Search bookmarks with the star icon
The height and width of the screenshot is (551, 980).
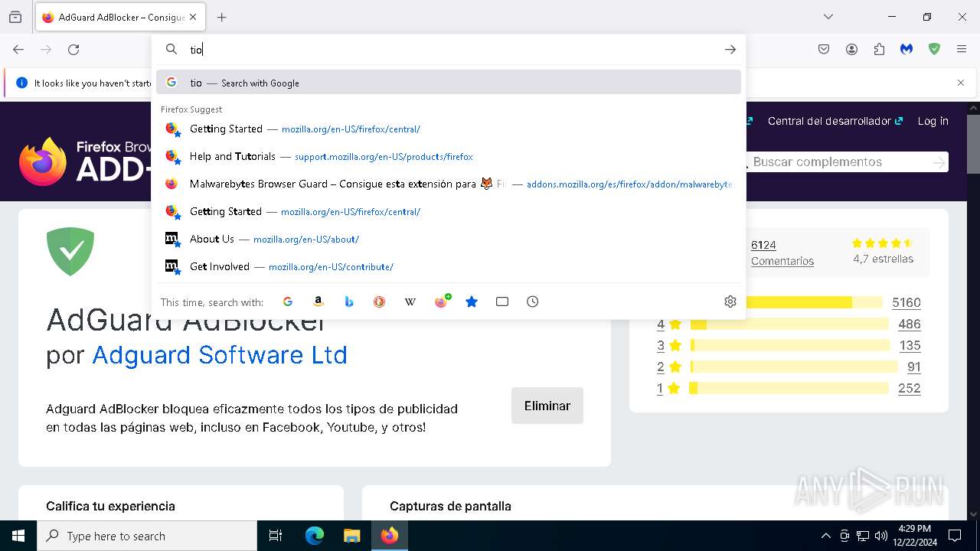tap(472, 302)
